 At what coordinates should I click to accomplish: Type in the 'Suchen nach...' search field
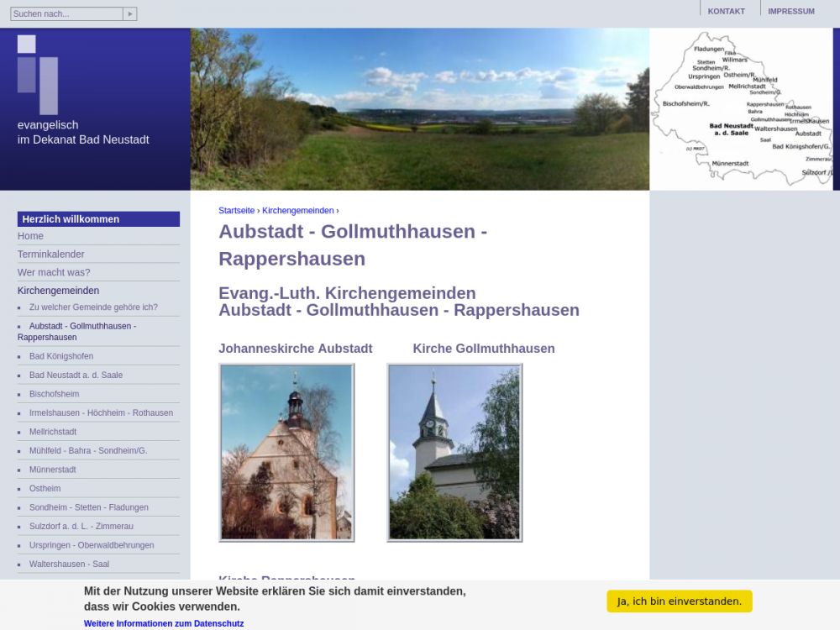click(x=66, y=14)
